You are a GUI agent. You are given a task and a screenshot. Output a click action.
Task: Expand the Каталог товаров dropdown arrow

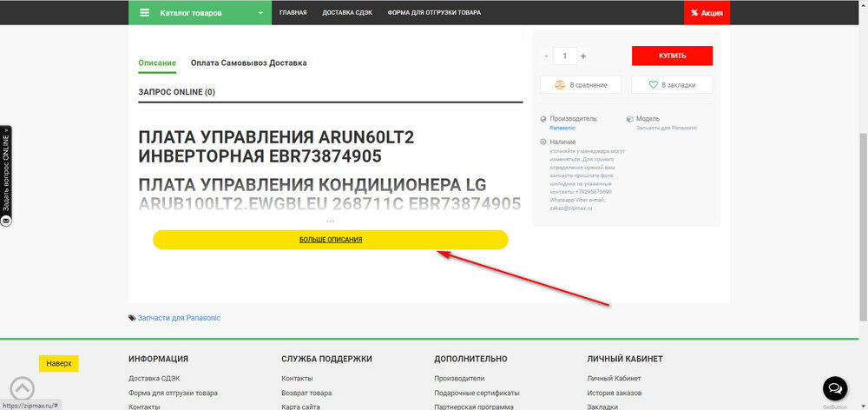point(260,13)
